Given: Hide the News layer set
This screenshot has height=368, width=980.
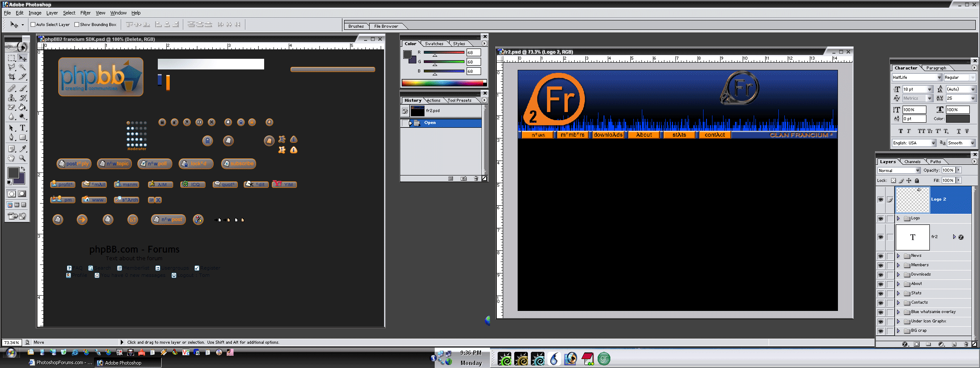Looking at the screenshot, I should (x=880, y=256).
